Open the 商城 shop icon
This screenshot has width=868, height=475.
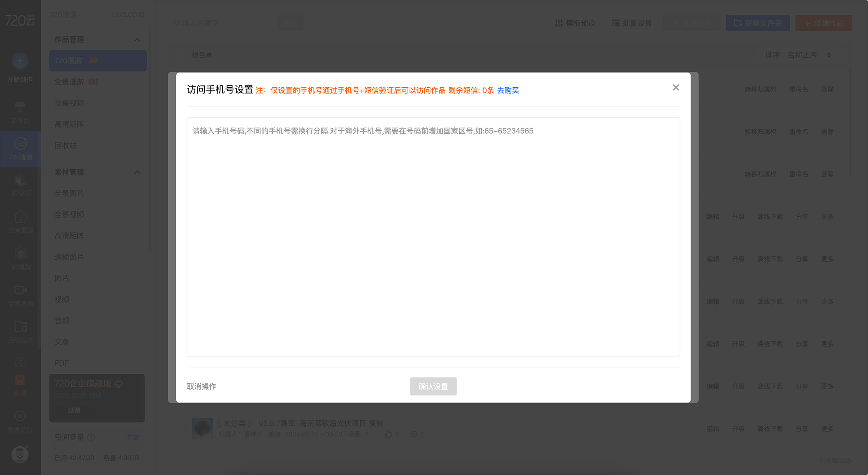pos(20,380)
